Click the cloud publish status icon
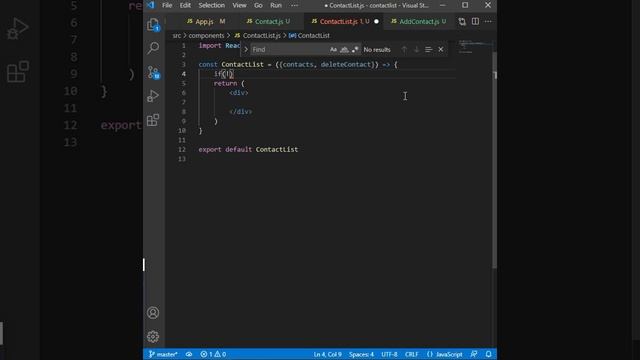Viewport: 640px width, 360px height. [x=189, y=354]
